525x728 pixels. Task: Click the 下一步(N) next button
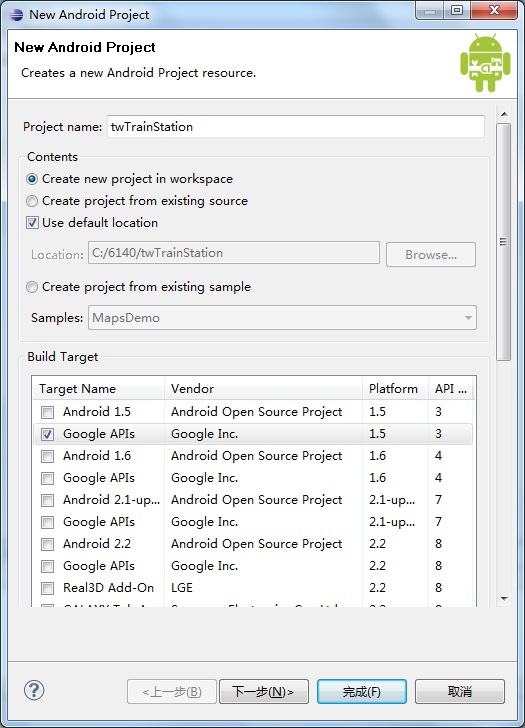[x=264, y=692]
